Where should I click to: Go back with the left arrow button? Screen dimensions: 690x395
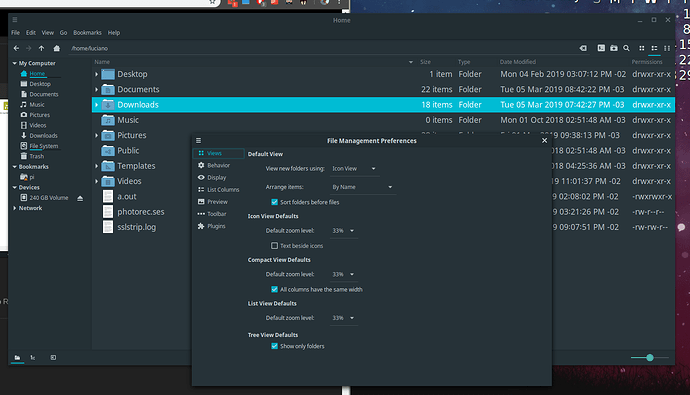[16, 48]
